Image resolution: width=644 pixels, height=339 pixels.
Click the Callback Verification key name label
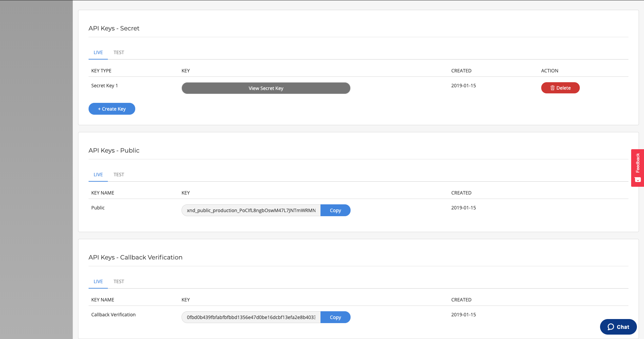(x=113, y=315)
